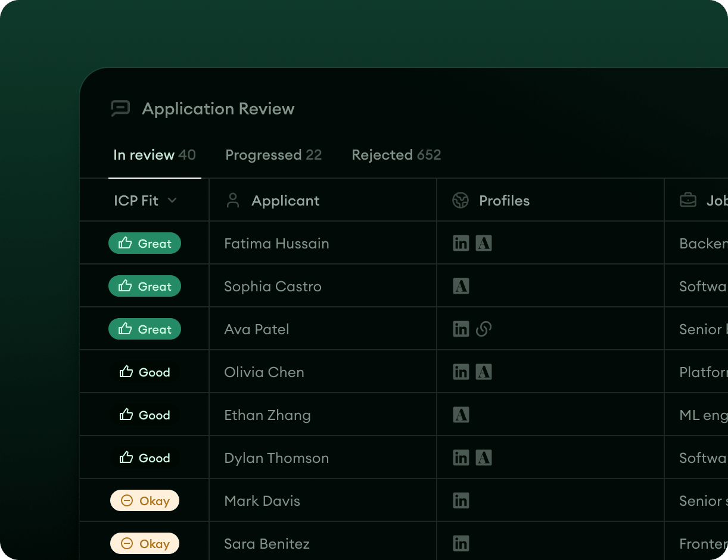Viewport: 728px width, 560px height.
Task: Click the briefcase icon in Job header
Action: coord(688,200)
